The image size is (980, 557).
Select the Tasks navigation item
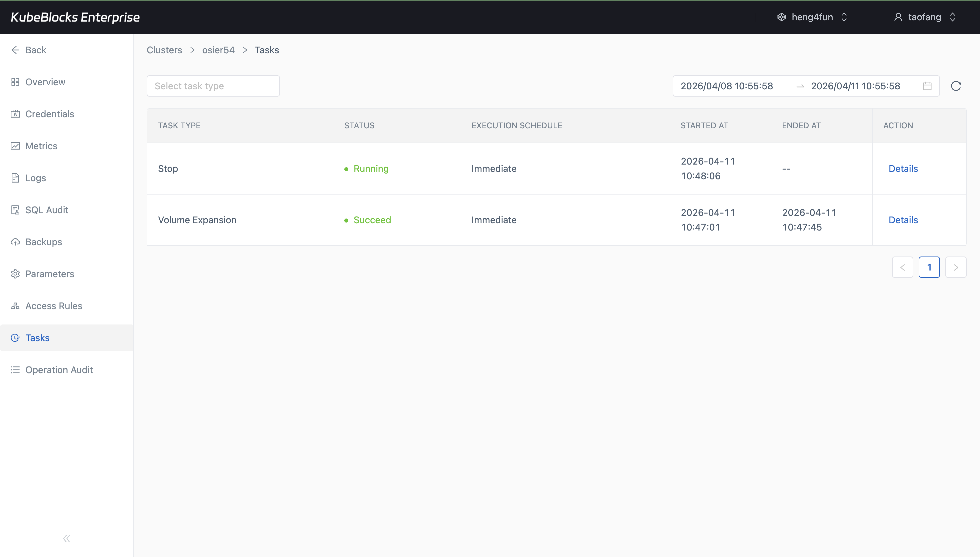pyautogui.click(x=37, y=337)
